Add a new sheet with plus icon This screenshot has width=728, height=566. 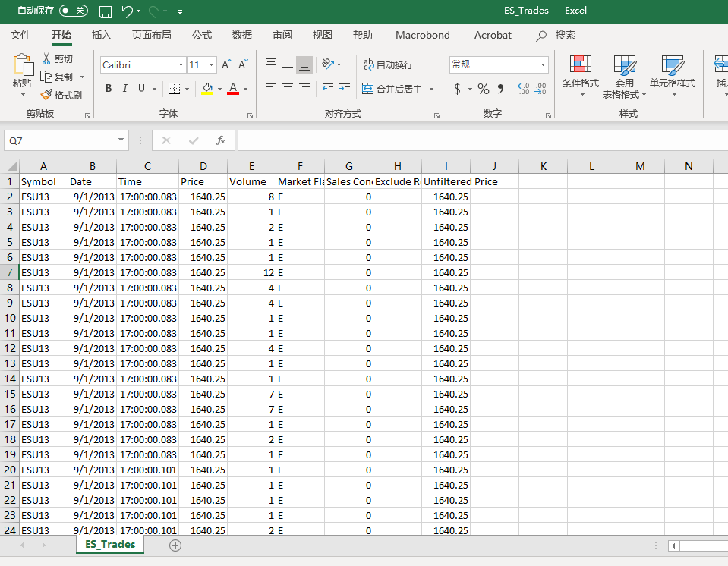(175, 545)
